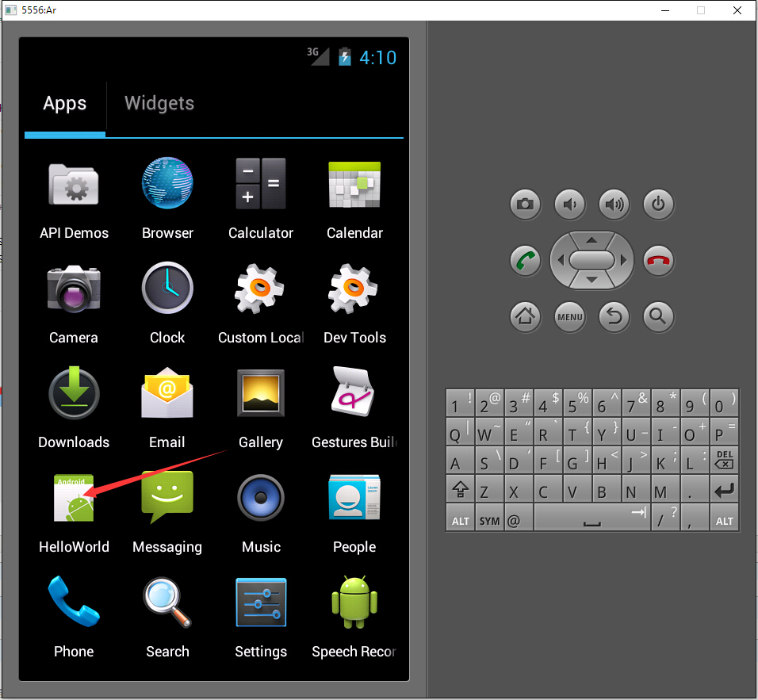This screenshot has width=758, height=700.
Task: Click the Q key on keyboard
Action: click(460, 432)
